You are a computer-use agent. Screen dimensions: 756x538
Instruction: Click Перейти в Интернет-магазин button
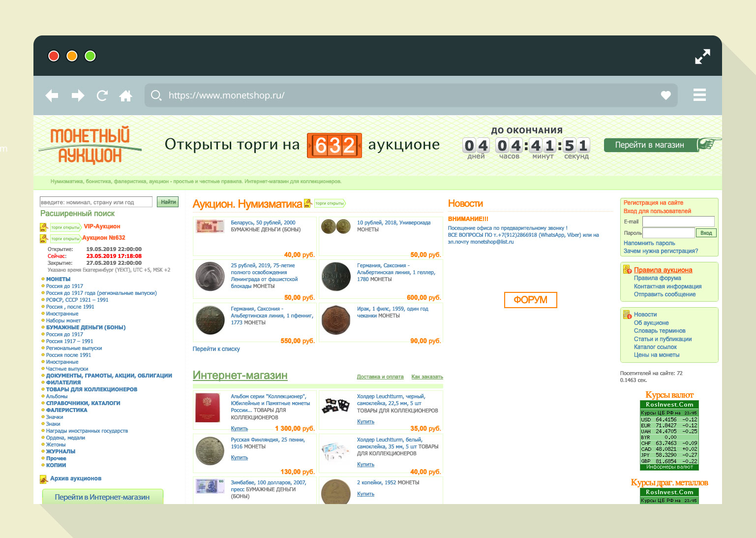click(x=102, y=497)
